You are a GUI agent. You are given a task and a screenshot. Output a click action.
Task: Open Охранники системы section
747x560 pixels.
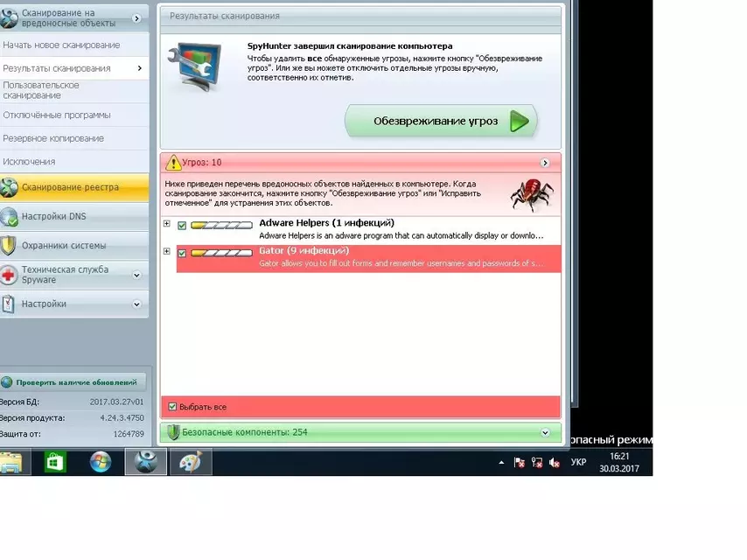click(74, 246)
